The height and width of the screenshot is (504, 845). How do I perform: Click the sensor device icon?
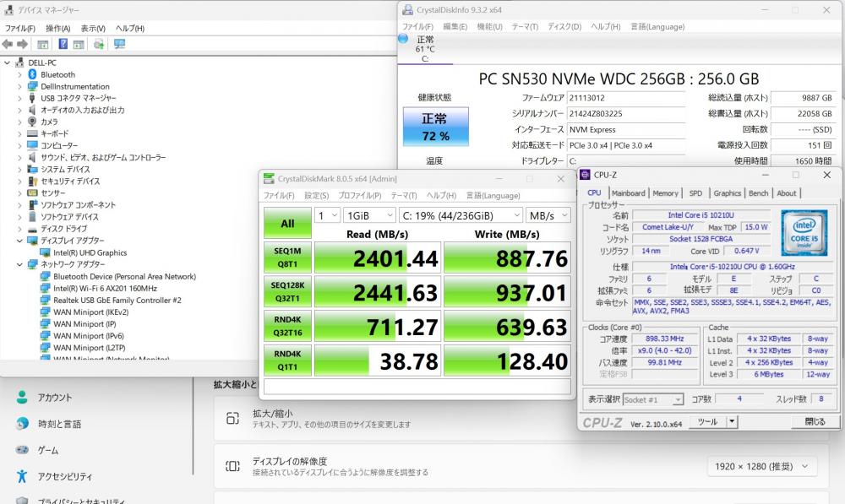tap(32, 192)
